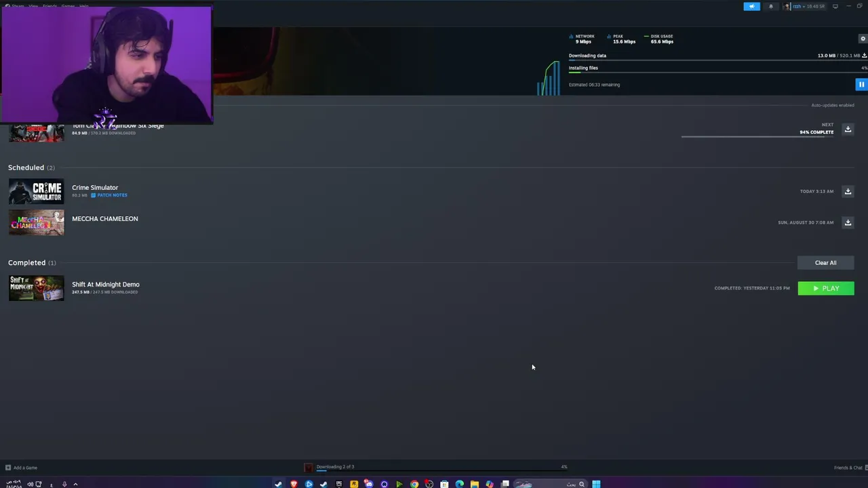Click the Downloading data progress bar

[x=717, y=62]
